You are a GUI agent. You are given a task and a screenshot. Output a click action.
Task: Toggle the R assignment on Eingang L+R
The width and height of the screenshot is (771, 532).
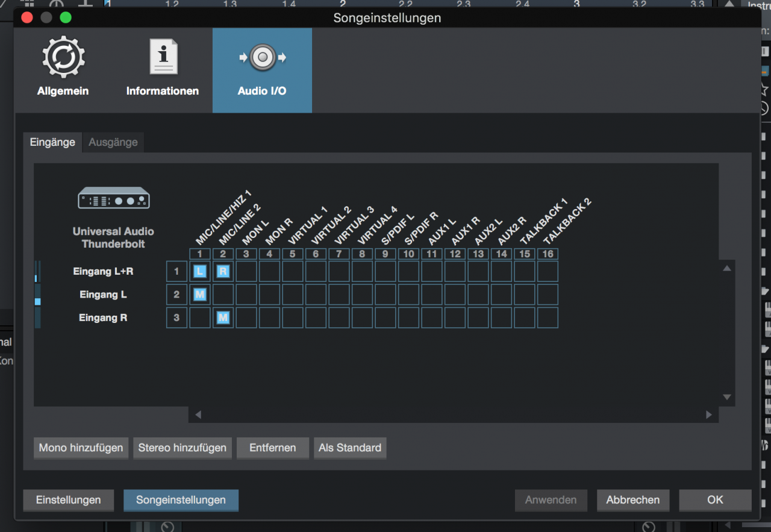223,271
